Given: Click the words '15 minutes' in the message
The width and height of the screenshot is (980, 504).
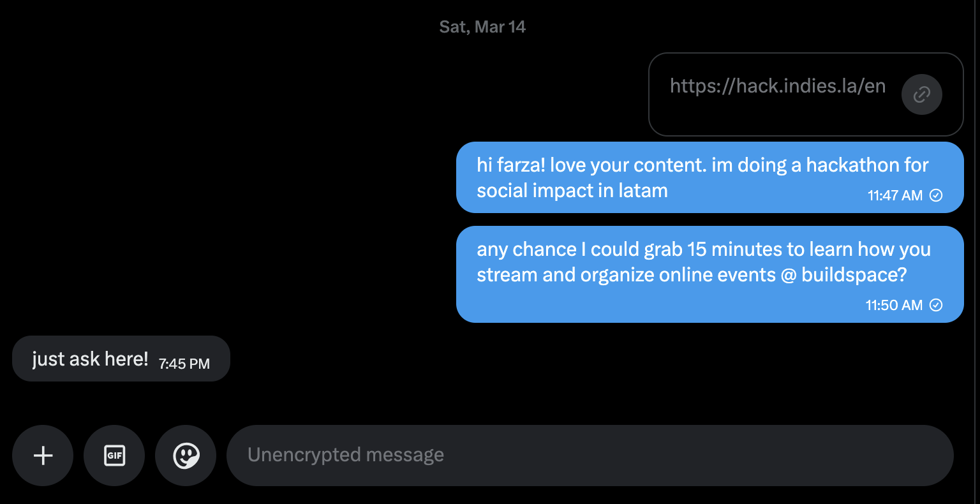Looking at the screenshot, I should (736, 249).
